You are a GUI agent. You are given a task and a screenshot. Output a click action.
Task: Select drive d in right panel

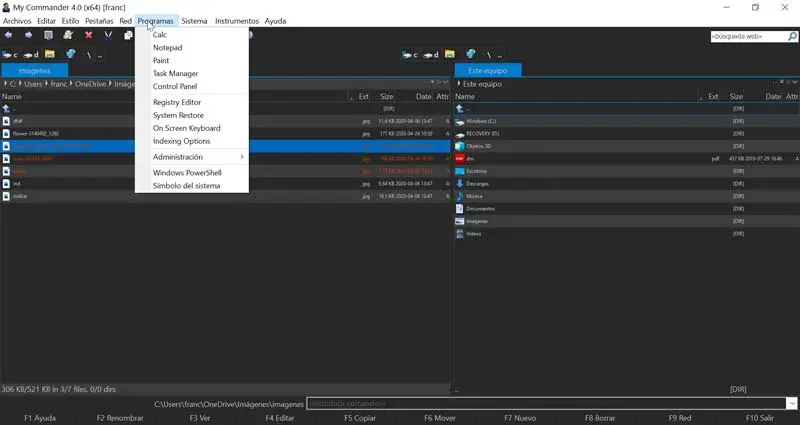[x=431, y=55]
